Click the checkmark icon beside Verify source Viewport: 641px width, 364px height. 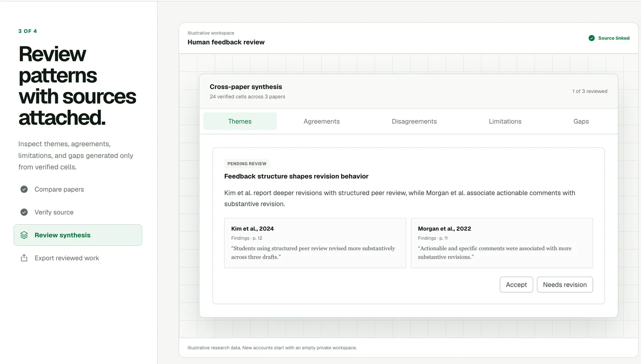click(24, 212)
